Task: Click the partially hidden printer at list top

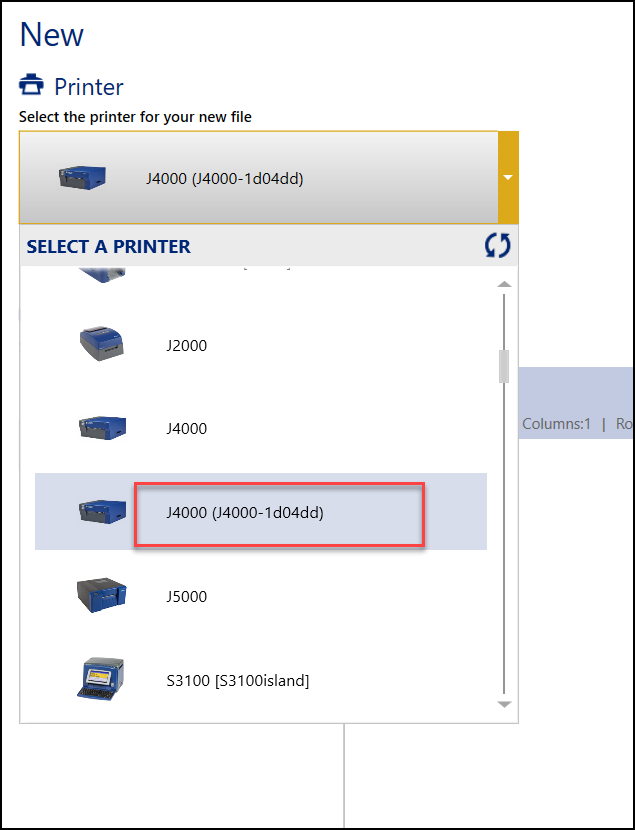Action: 102,275
